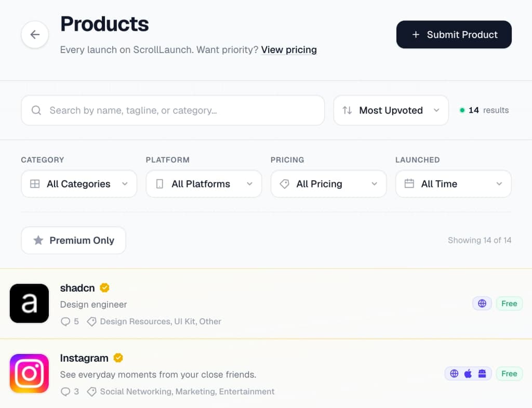This screenshot has width=532, height=408.
Task: Click the tag icon beside Instagram's categories
Action: click(x=91, y=391)
